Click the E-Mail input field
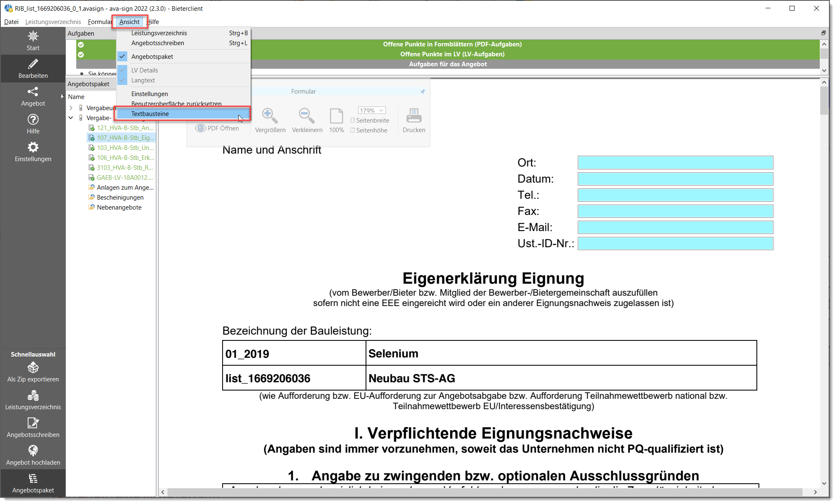 pos(675,227)
